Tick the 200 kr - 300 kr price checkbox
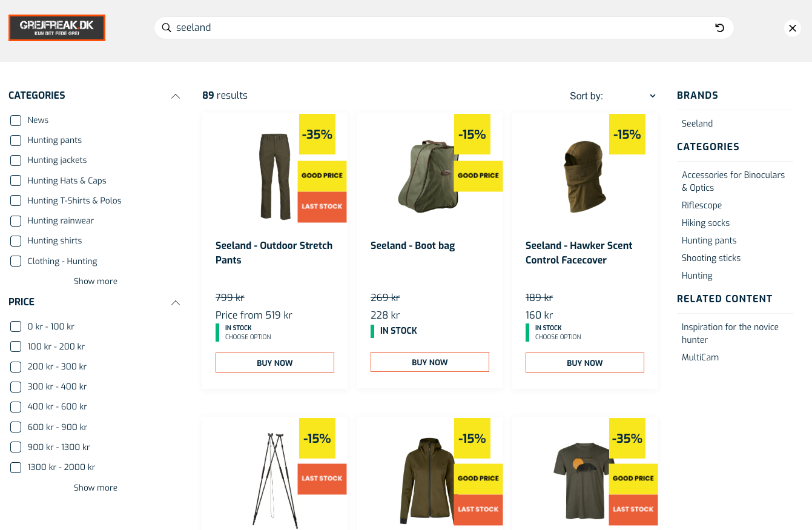Screen dimensions: 812x530 point(16,366)
